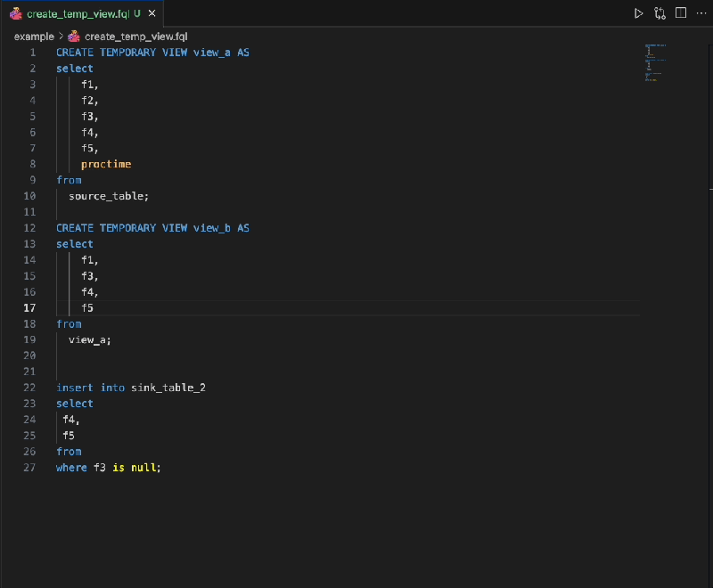Click line number 17 in the gutter
713x588 pixels.
click(29, 308)
